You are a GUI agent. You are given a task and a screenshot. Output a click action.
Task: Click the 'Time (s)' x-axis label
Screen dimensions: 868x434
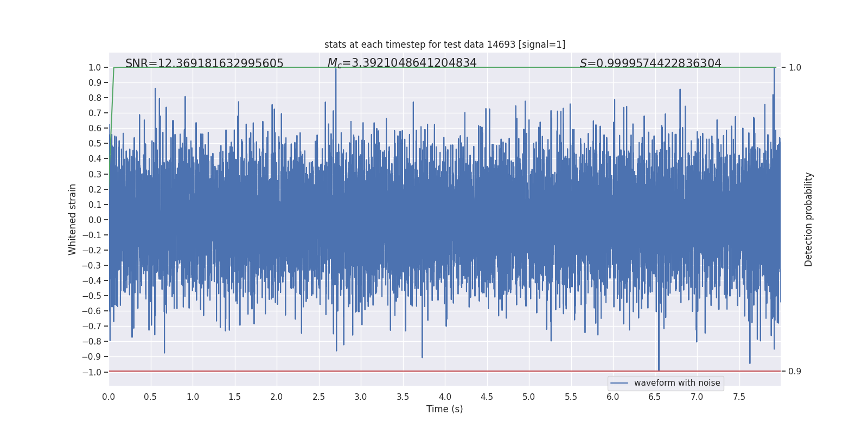[445, 409]
